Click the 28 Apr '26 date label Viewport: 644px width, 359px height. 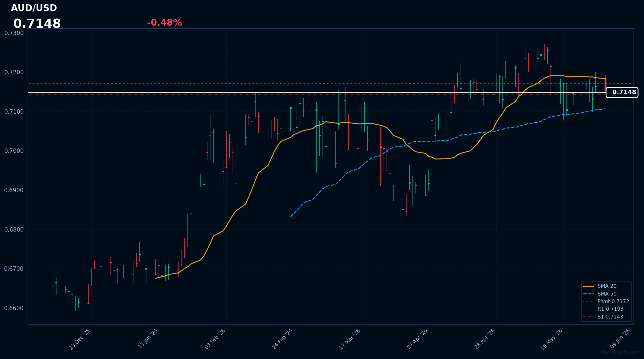click(x=485, y=339)
